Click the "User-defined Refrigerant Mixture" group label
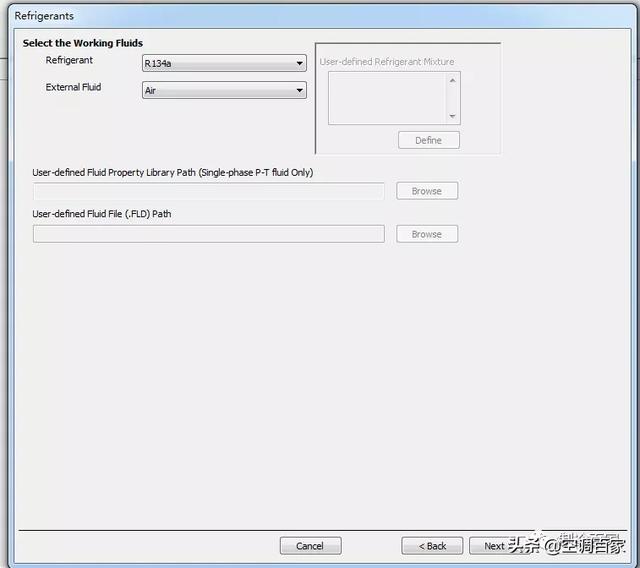This screenshot has width=640, height=568. (387, 62)
